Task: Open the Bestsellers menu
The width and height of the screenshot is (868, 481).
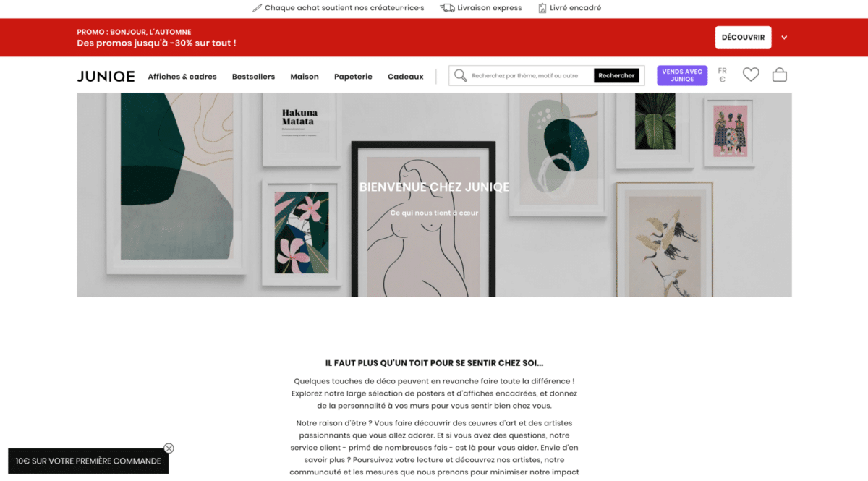Action: point(253,76)
